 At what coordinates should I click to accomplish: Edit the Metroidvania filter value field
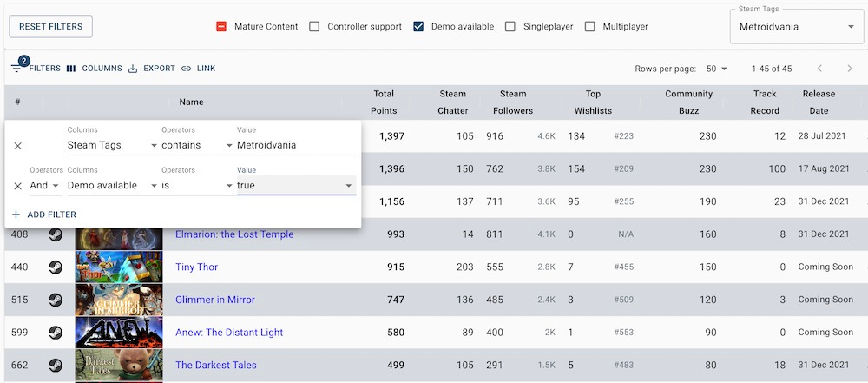pyautogui.click(x=296, y=145)
